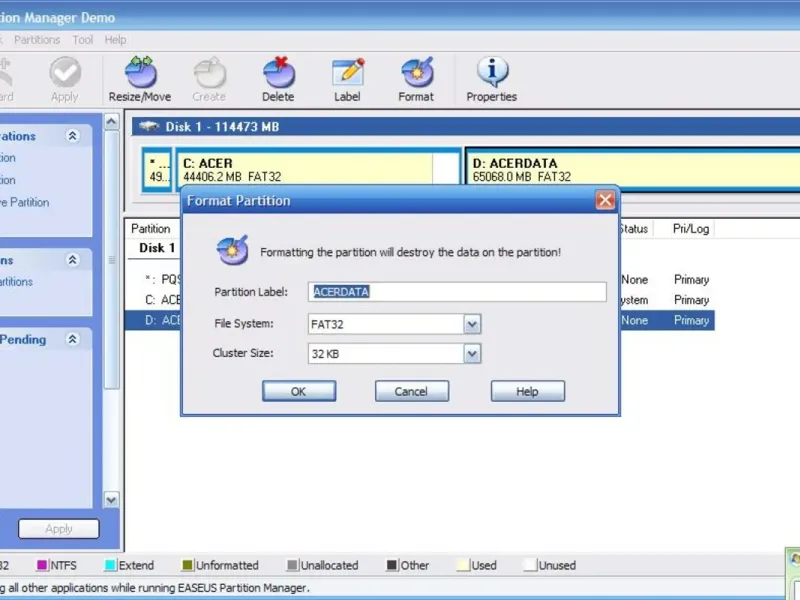Image resolution: width=800 pixels, height=600 pixels.
Task: Select the D: ACERDATA partition block
Action: coord(633,170)
